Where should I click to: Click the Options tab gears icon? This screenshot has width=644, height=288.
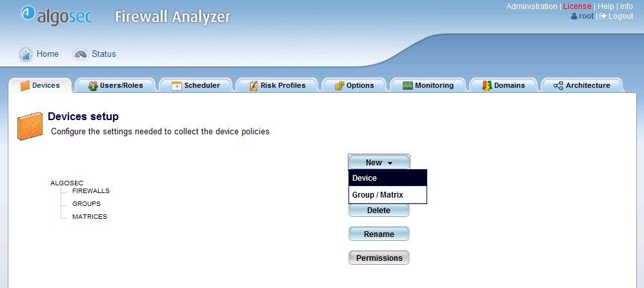click(x=339, y=86)
